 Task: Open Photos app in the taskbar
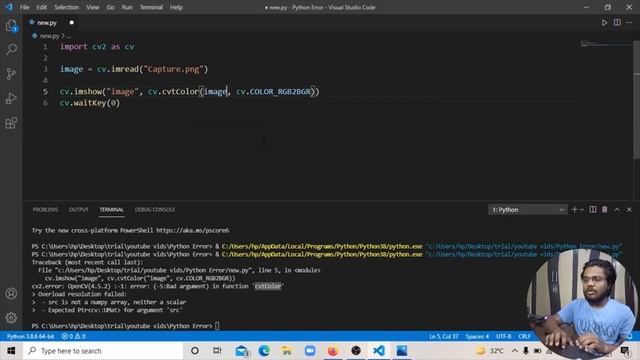point(402,351)
